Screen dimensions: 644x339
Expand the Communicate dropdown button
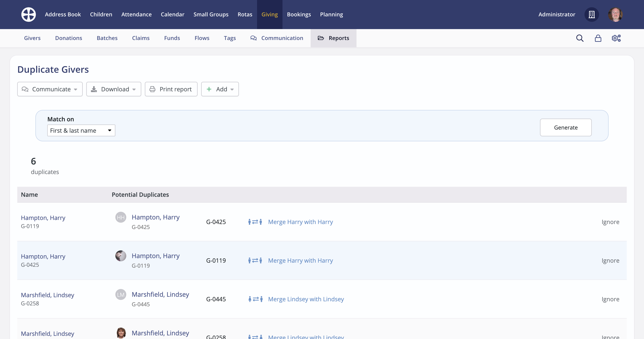coord(50,89)
